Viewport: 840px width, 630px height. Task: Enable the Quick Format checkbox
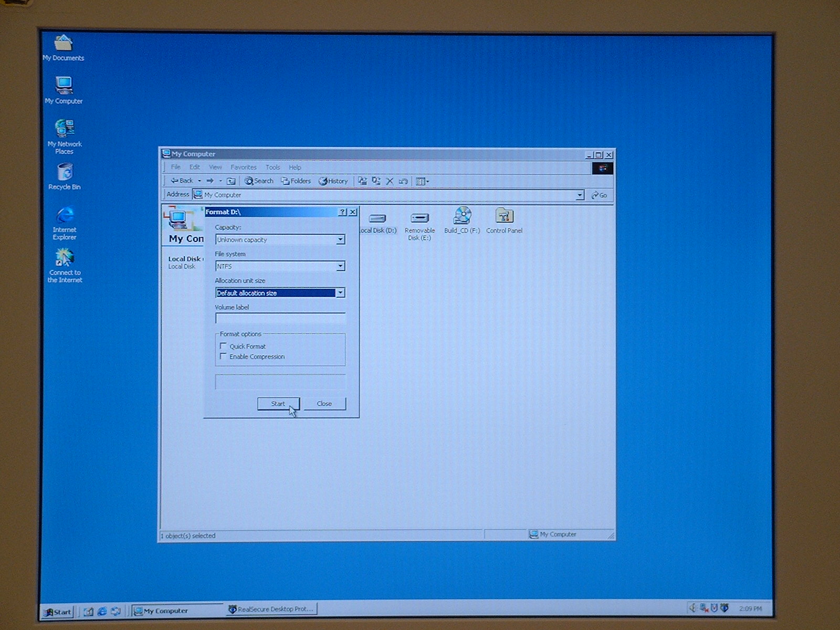coord(223,346)
